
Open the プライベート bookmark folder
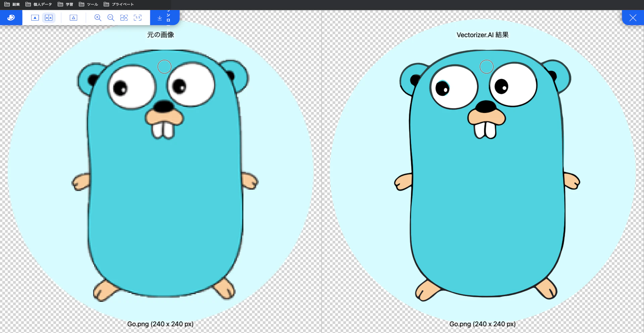[x=119, y=4]
